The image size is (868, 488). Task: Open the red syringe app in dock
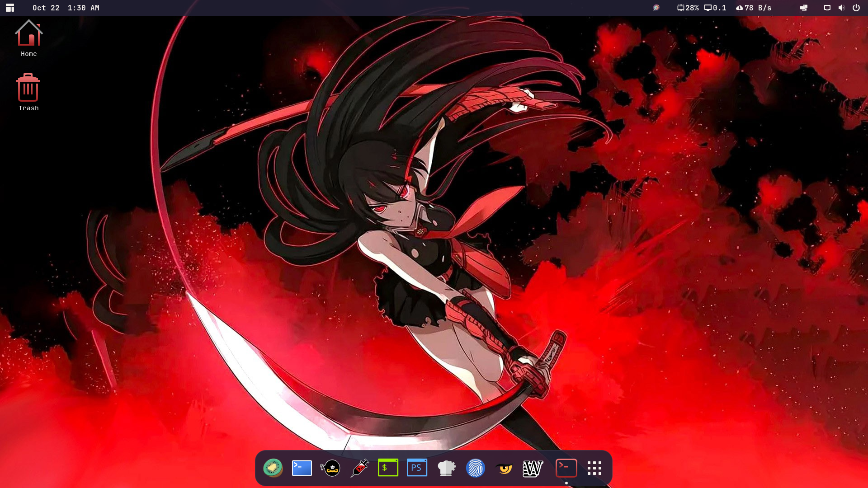click(x=359, y=468)
